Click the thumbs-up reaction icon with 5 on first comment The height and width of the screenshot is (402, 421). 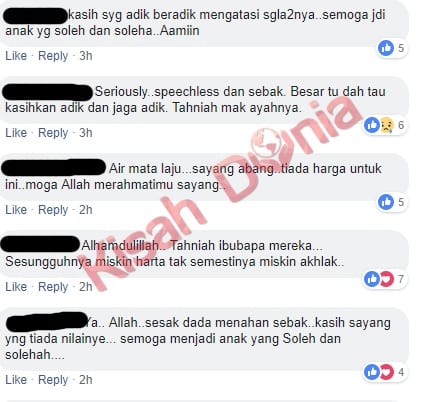point(386,48)
